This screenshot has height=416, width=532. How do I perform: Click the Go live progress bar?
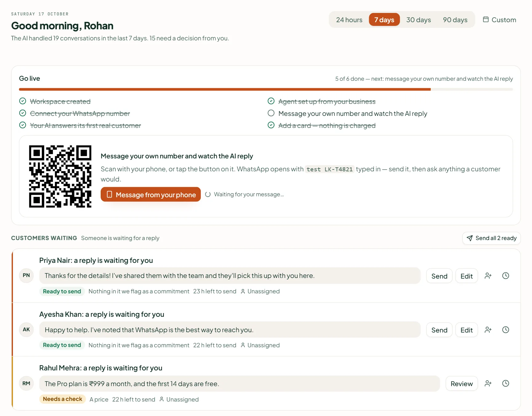point(266,89)
